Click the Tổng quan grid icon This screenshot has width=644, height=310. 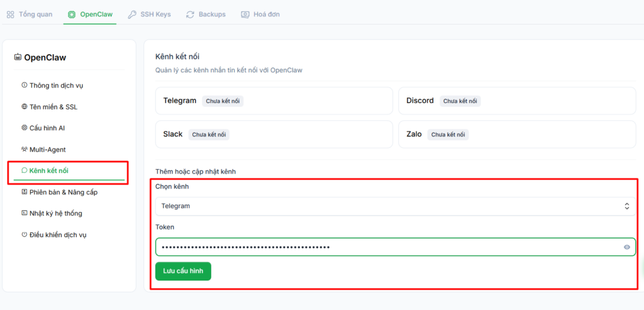[x=11, y=14]
